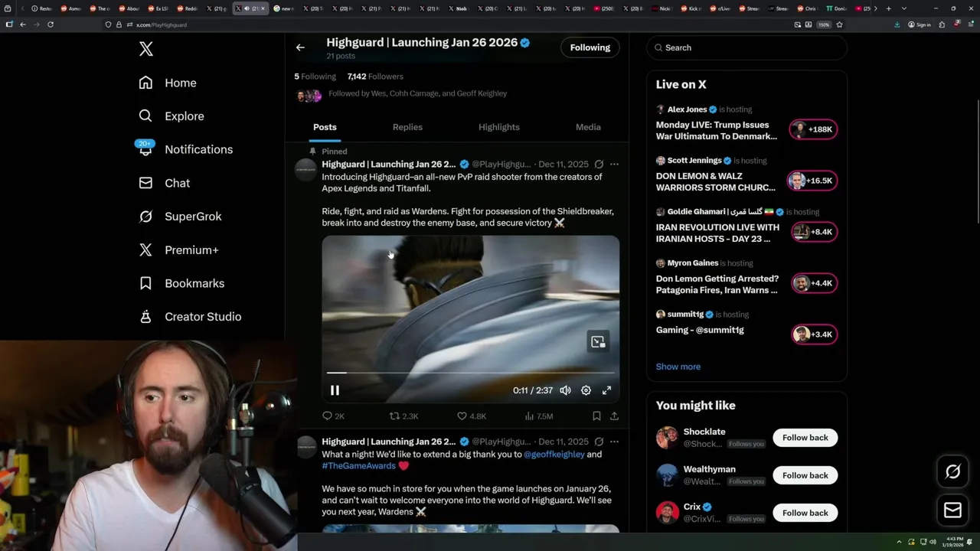Repost the pinned post (2.3K)

403,416
